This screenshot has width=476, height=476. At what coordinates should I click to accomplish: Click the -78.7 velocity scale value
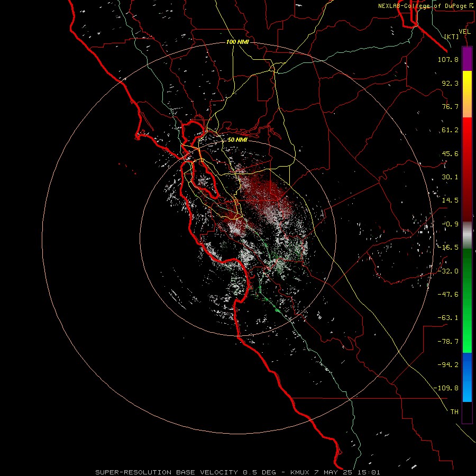tap(448, 342)
